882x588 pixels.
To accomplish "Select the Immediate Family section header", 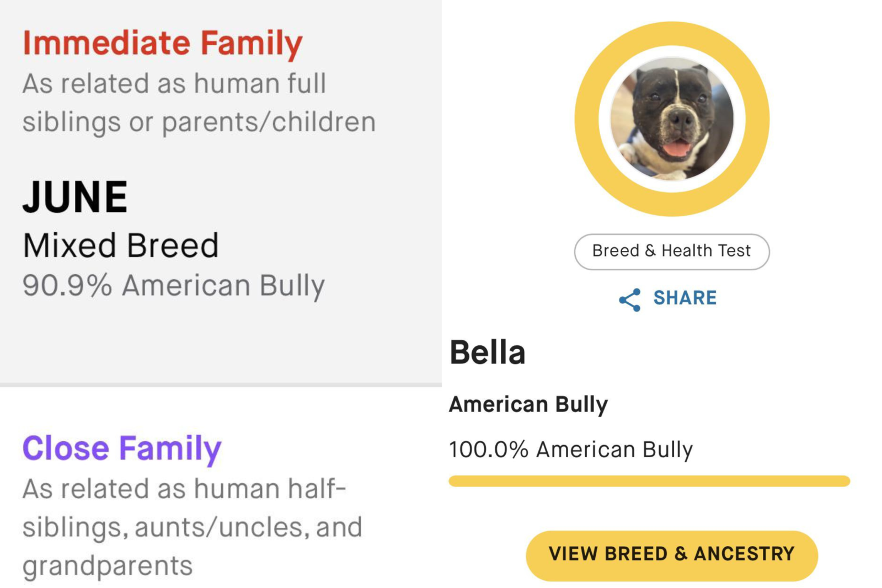I will [162, 44].
